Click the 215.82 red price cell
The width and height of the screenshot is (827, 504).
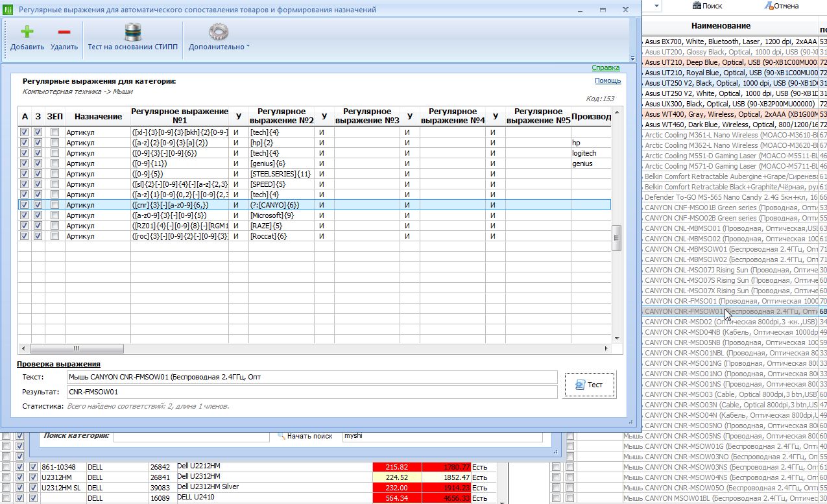pos(397,467)
